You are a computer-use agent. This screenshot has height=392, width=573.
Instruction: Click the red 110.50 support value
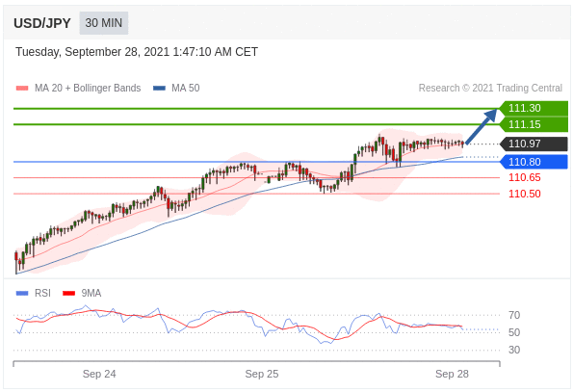tap(525, 194)
